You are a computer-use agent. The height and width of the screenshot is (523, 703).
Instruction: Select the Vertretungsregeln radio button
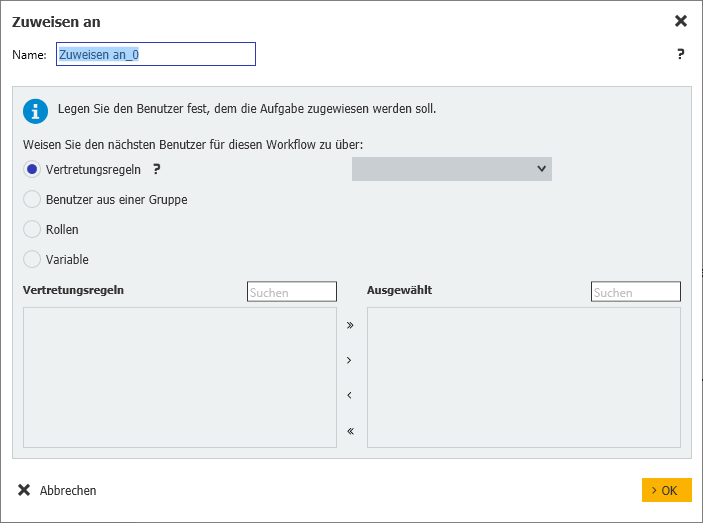[32, 169]
